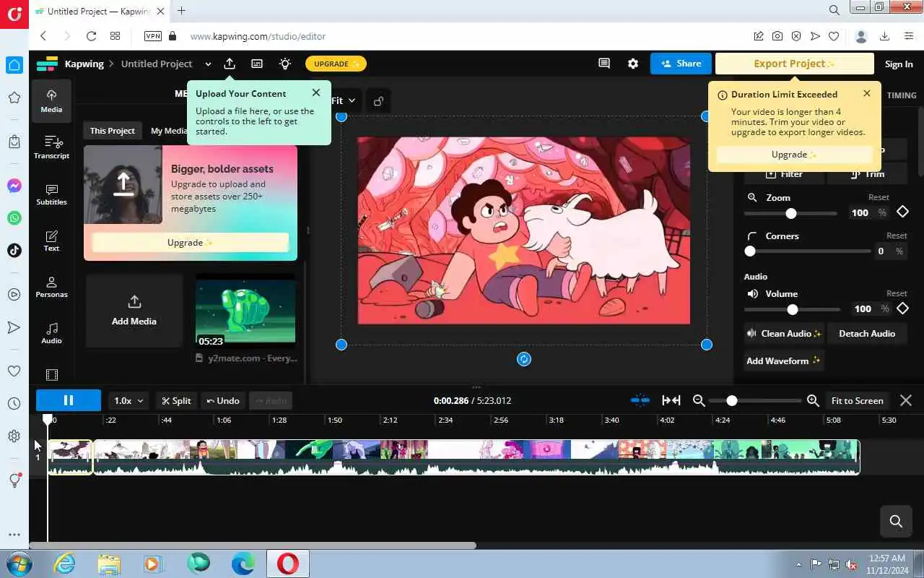Reset the Zoom value
Screen dimensions: 924x578
point(879,197)
